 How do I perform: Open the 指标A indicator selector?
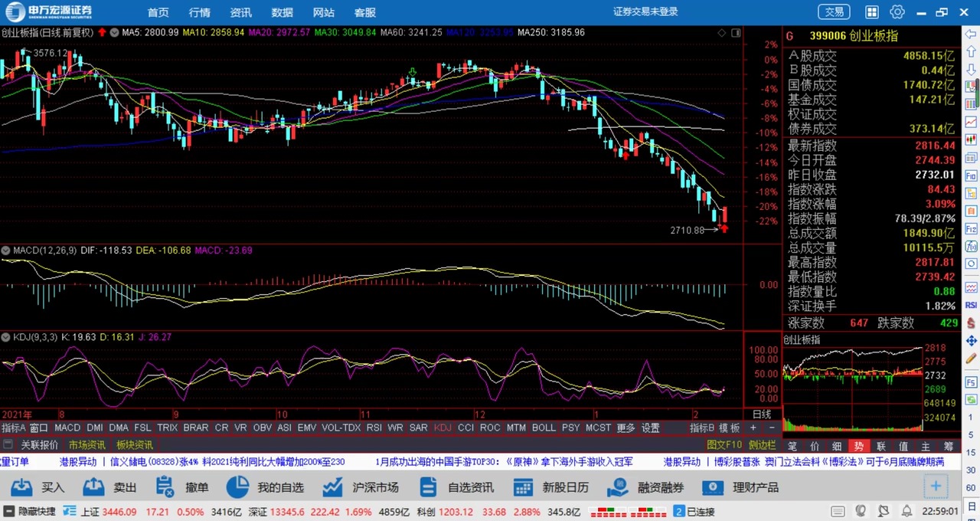[13, 428]
